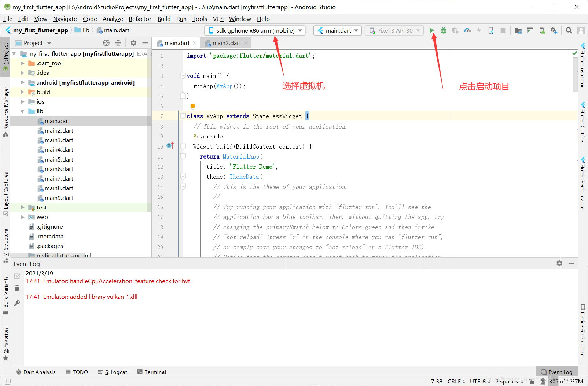Open Pixel 3 API 30 device dropdown
The width and height of the screenshot is (588, 386).
(x=394, y=30)
